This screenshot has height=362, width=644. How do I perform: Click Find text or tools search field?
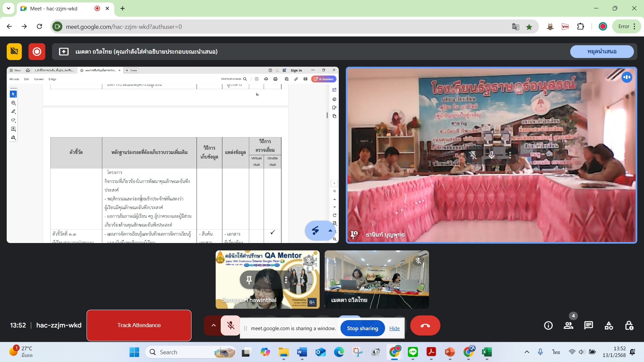[x=234, y=79]
